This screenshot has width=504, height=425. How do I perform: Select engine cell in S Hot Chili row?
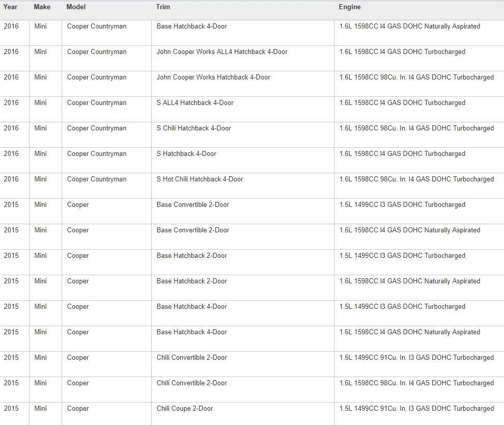click(416, 179)
